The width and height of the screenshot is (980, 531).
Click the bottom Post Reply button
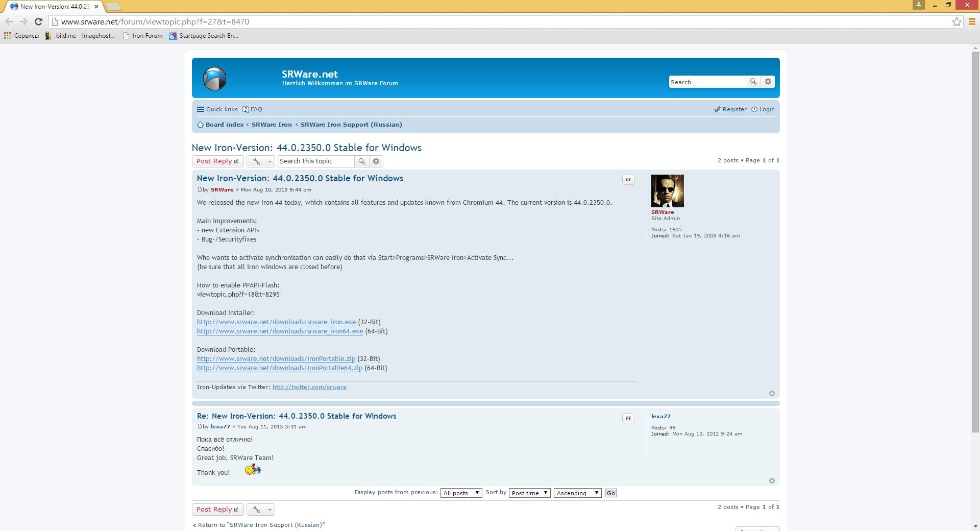217,510
